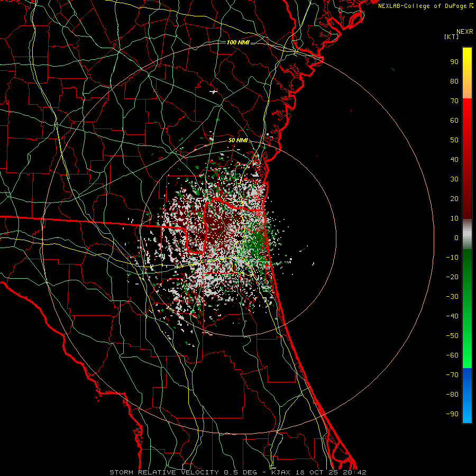The image size is (476, 476).
Task: Click the 90 value on the velocity legend
Action: pos(454,62)
